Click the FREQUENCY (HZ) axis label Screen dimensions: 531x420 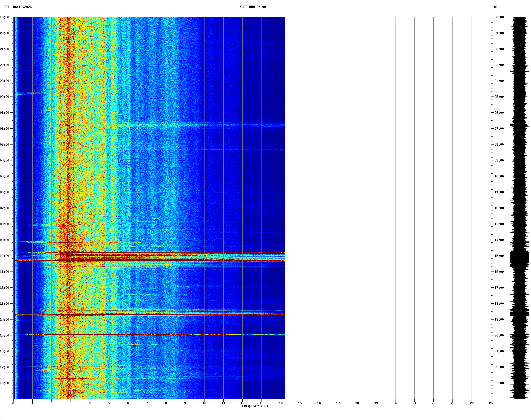[x=255, y=406]
